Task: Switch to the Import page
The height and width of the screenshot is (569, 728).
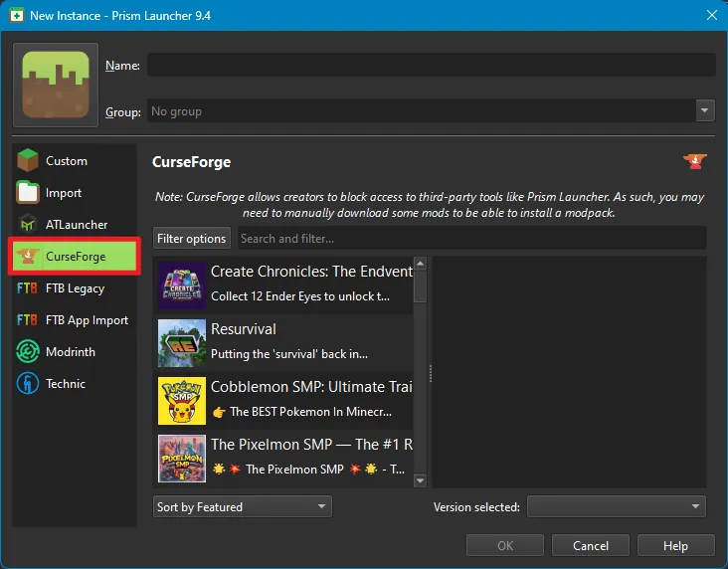Action: pos(75,192)
